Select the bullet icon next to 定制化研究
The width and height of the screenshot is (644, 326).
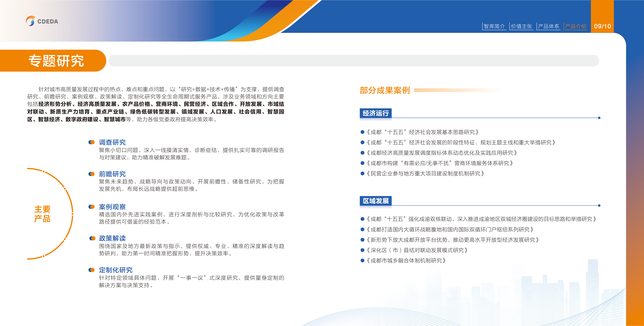point(91,270)
